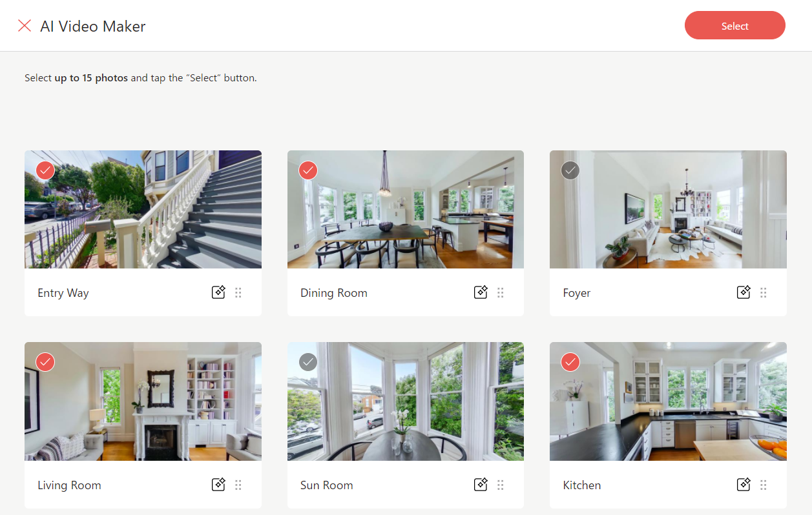
Task: Click the AI enhance icon for Dining Room
Action: pos(481,292)
